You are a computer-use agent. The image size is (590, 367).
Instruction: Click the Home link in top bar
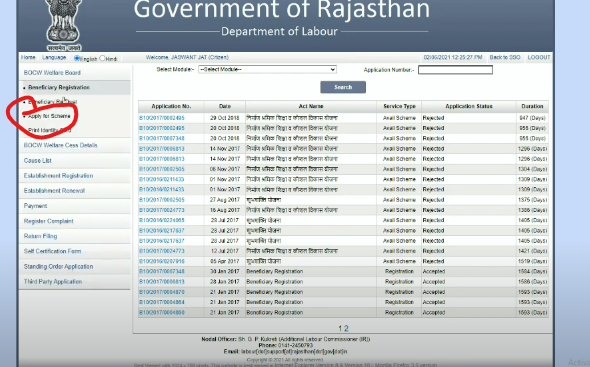tap(28, 57)
